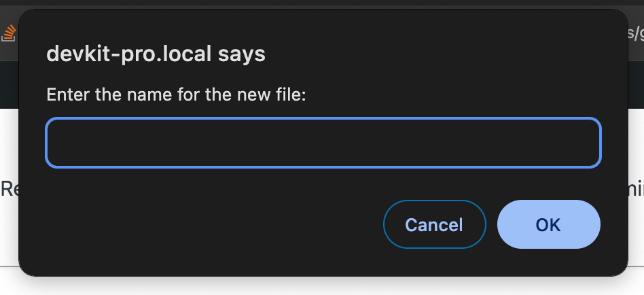Place cursor in the empty prompt input
644x295 pixels.
[x=323, y=143]
